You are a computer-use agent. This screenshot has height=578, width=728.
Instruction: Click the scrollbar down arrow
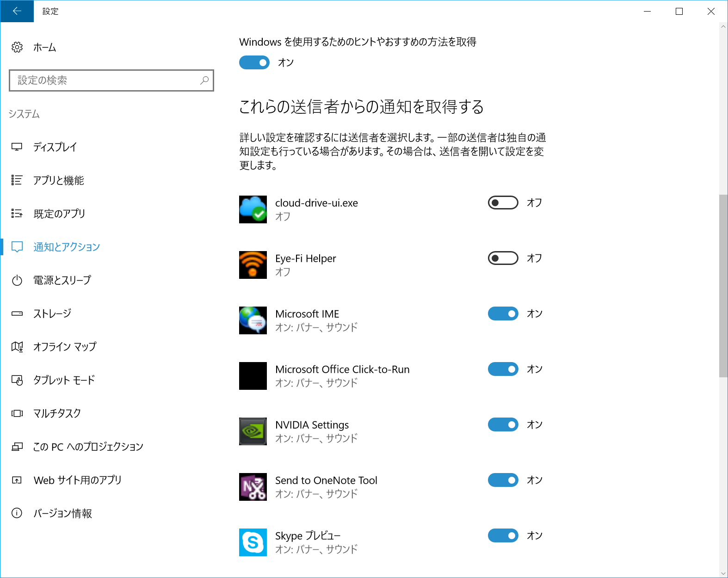(723, 573)
